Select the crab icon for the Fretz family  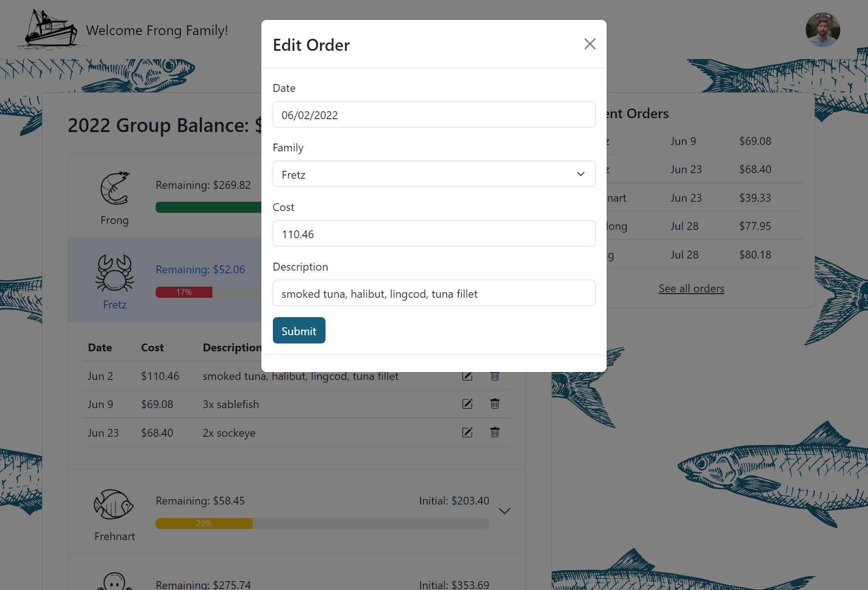115,273
